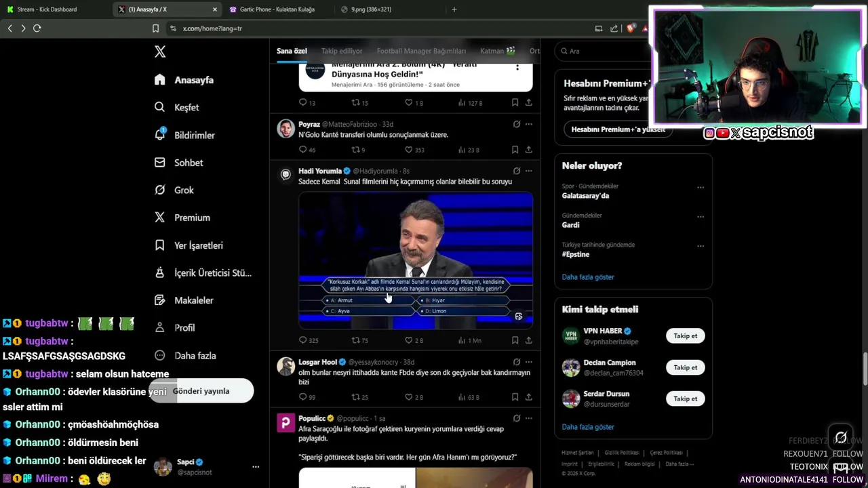The height and width of the screenshot is (488, 868).
Task: Click Daha fazla göster under follow suggestions
Action: [x=588, y=426]
